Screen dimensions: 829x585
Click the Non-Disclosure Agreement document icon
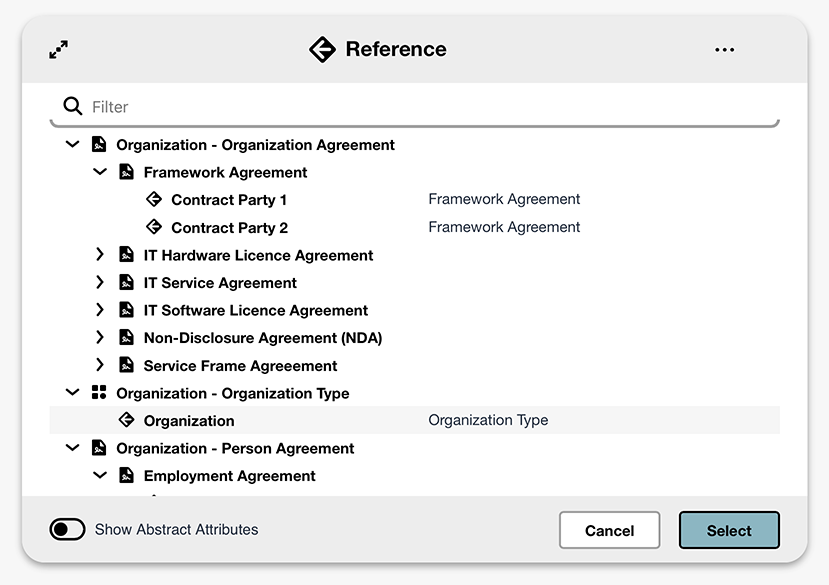127,338
